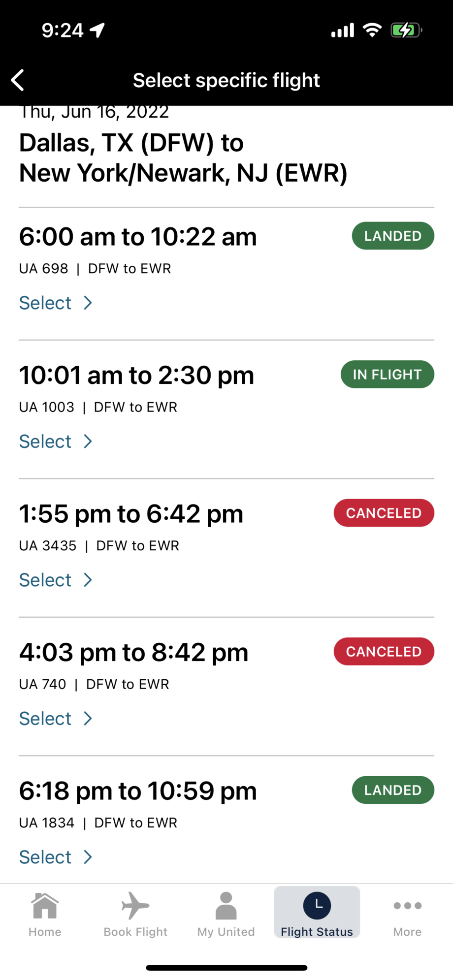Screen dimensions: 453x980
Task: Tap LANDED badge for UA 698
Action: pos(392,236)
